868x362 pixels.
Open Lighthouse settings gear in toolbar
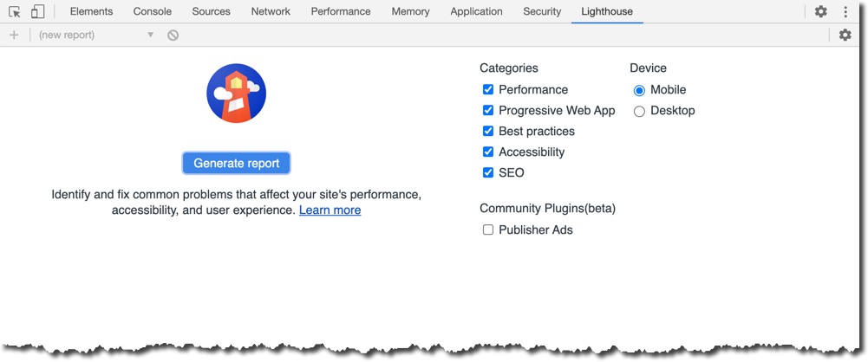click(x=845, y=35)
